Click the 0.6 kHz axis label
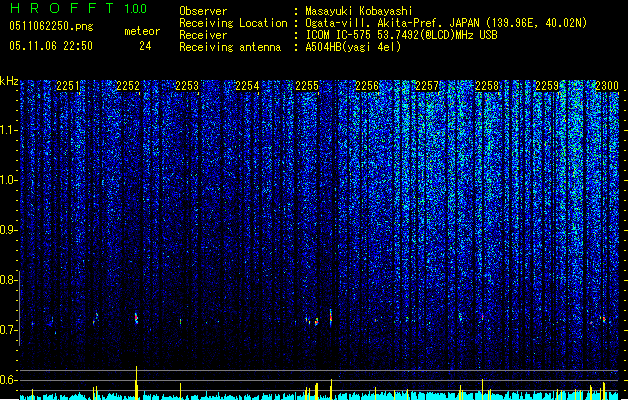 pos(9,380)
